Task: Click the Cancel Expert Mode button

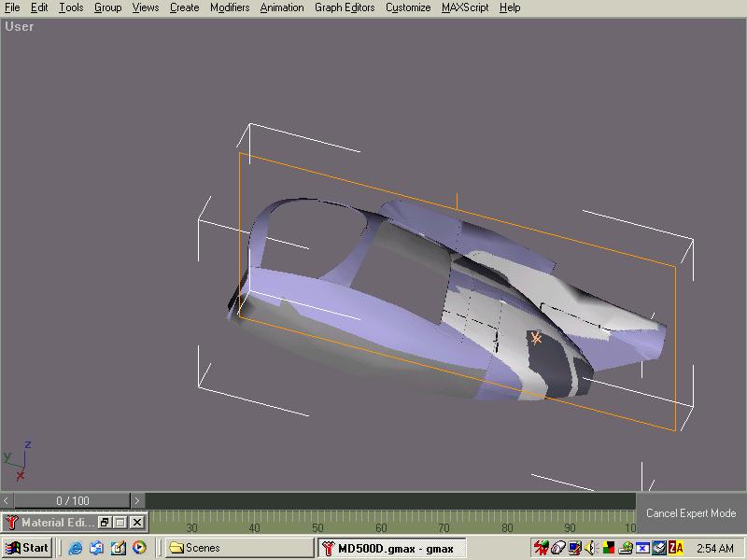Action: 691,513
